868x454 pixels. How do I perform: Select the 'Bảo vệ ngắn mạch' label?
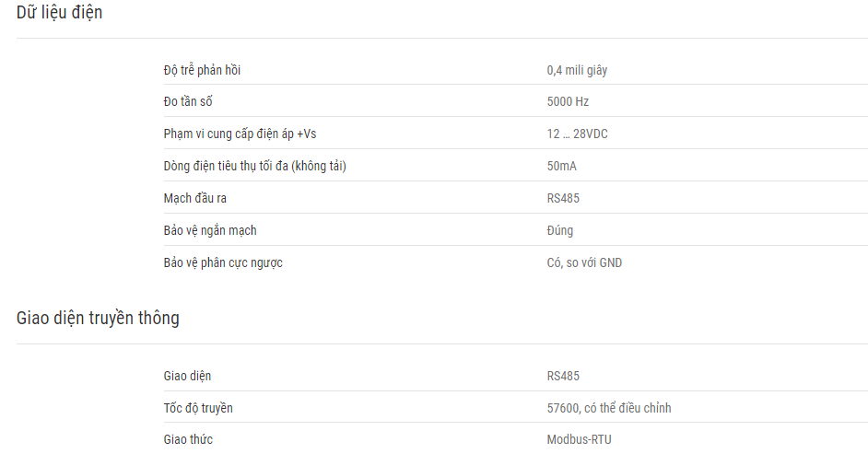(x=210, y=230)
